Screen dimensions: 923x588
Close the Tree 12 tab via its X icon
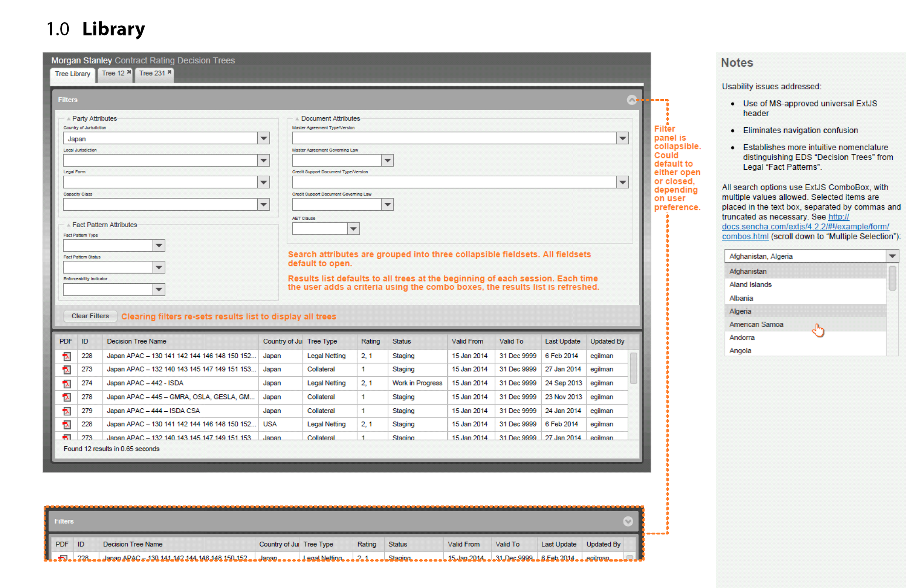[129, 72]
